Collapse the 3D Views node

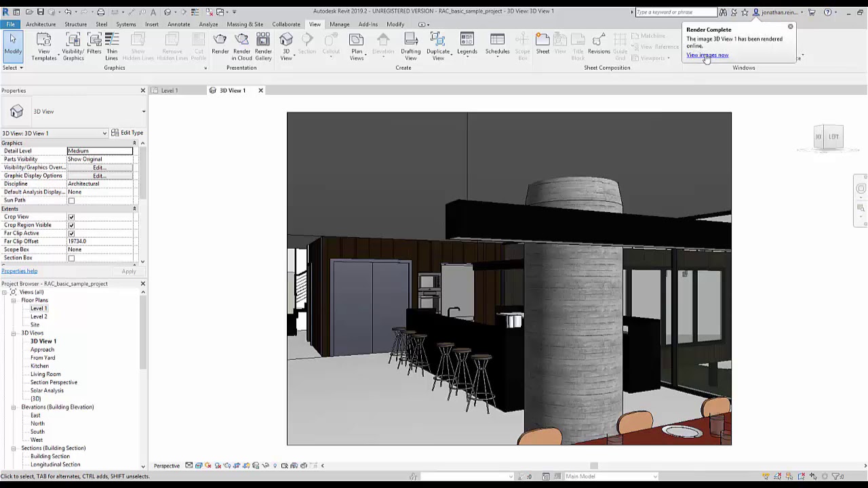(14, 333)
